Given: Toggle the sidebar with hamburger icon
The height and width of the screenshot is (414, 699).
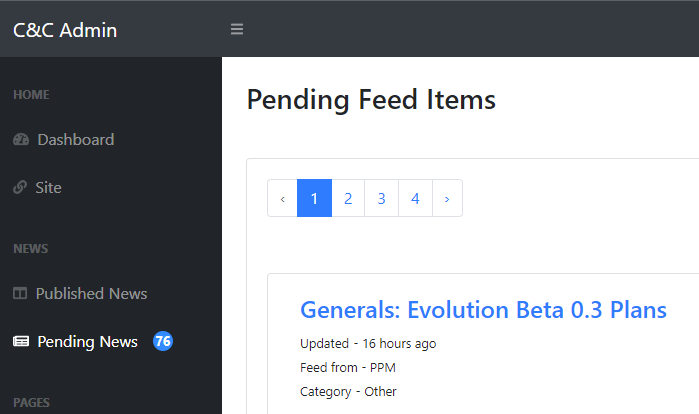Looking at the screenshot, I should (x=237, y=29).
